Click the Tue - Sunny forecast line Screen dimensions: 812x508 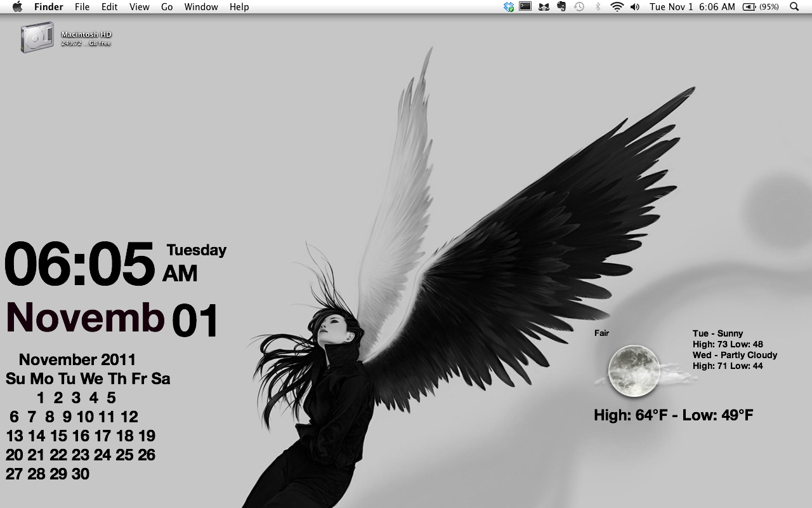click(x=717, y=333)
